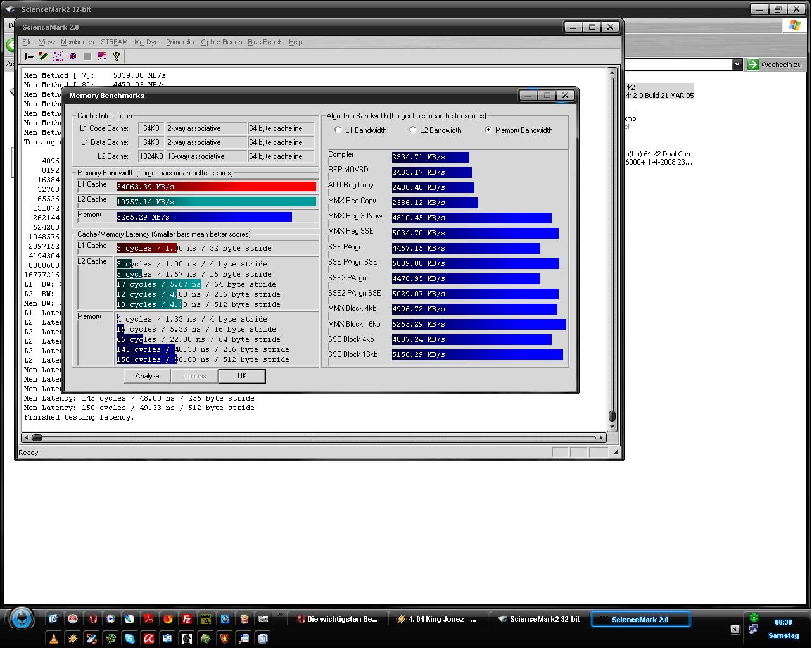
Task: Click the Compiler 2334.71 MB/s bar
Action: pos(430,157)
